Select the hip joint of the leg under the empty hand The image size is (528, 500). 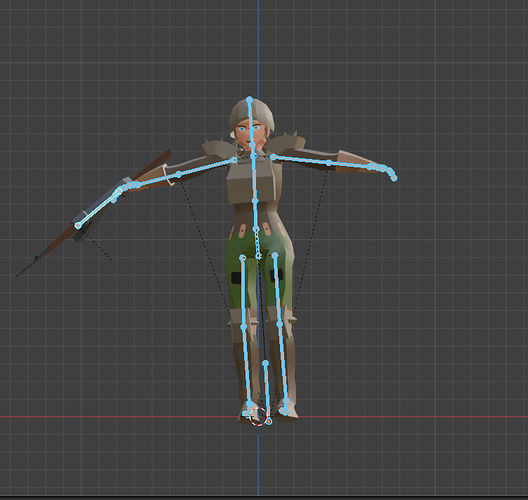[x=275, y=255]
